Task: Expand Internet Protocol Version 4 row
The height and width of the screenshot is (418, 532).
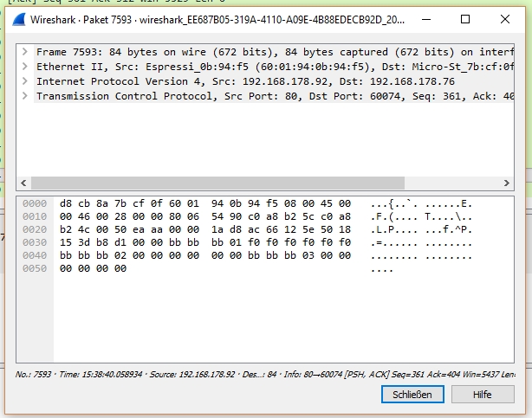Action: coord(25,81)
